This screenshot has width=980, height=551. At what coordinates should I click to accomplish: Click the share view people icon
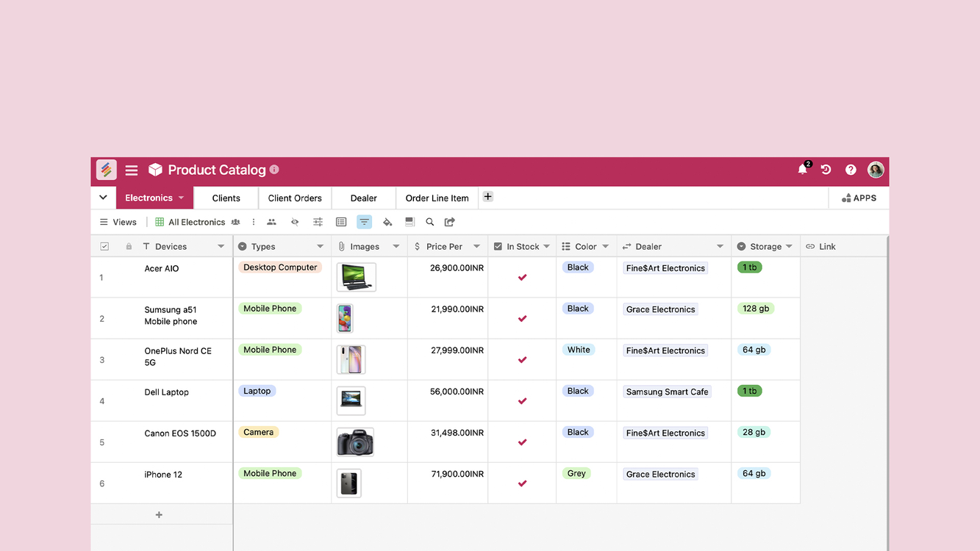pyautogui.click(x=271, y=222)
